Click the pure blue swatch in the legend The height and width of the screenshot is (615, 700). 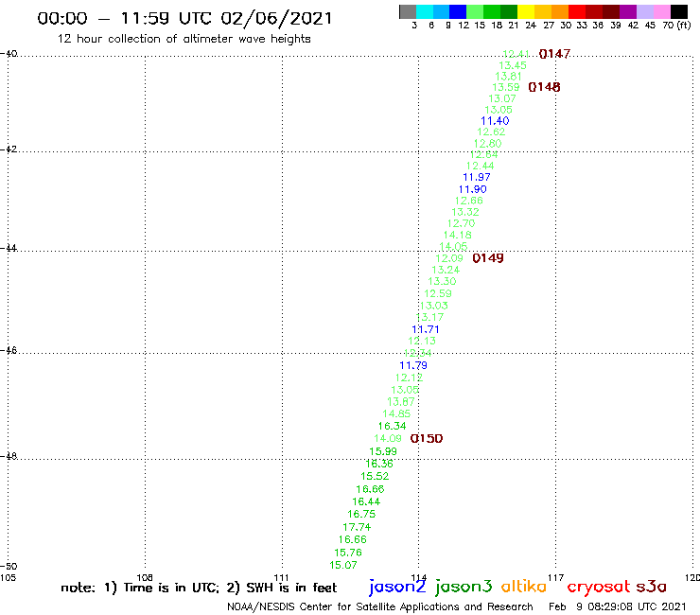(x=458, y=11)
